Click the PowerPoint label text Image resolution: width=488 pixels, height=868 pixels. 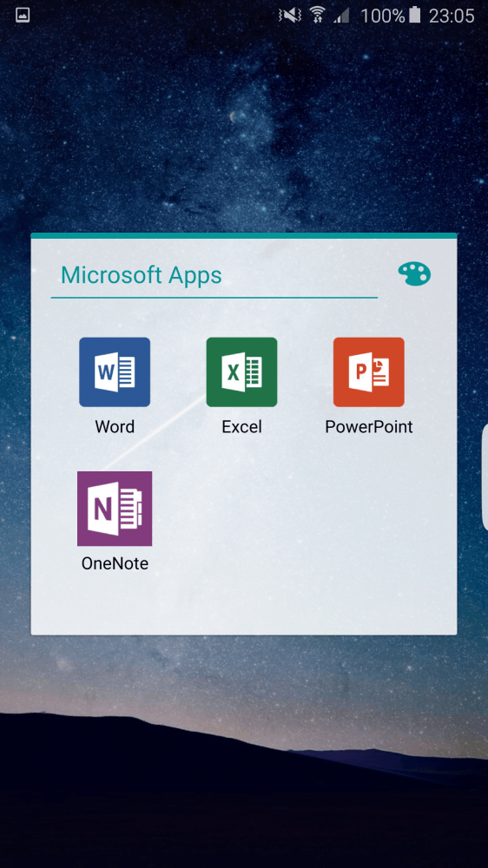click(x=369, y=427)
